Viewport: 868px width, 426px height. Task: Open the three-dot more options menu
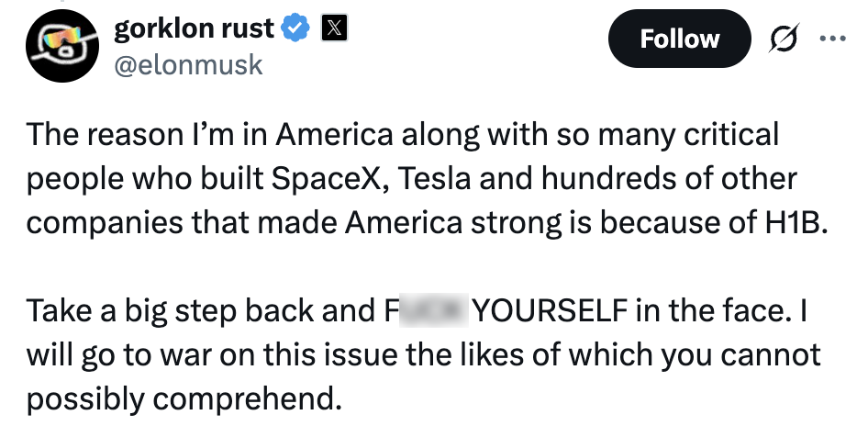(831, 39)
